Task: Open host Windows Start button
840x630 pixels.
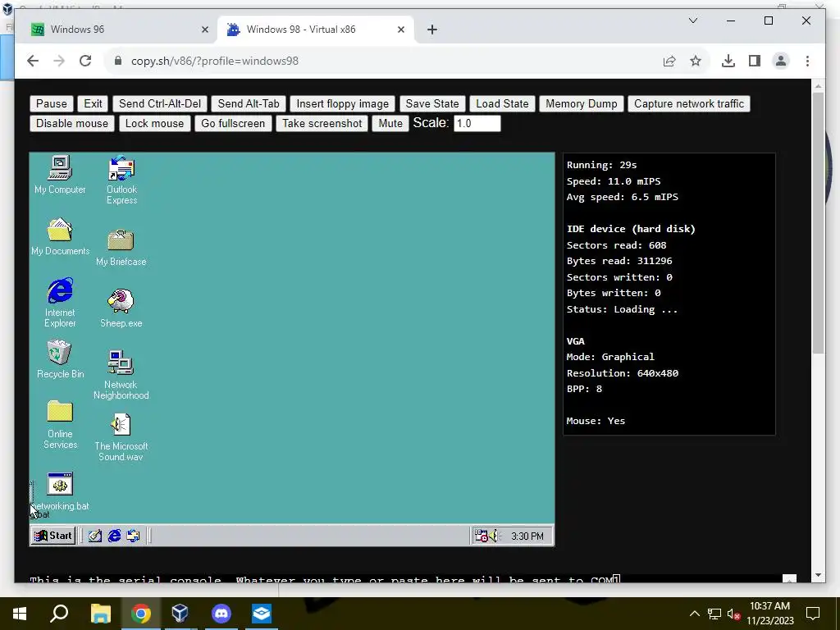Action: (20, 614)
